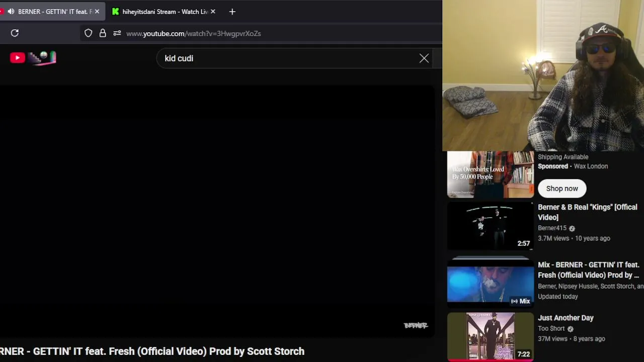
Task: Reload the page with the refresh icon
Action: (15, 33)
